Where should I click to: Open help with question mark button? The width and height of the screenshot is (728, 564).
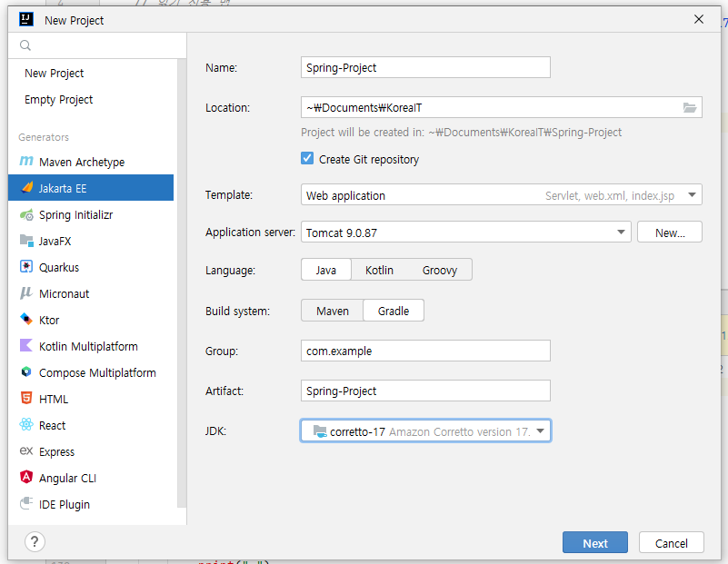[x=35, y=541]
